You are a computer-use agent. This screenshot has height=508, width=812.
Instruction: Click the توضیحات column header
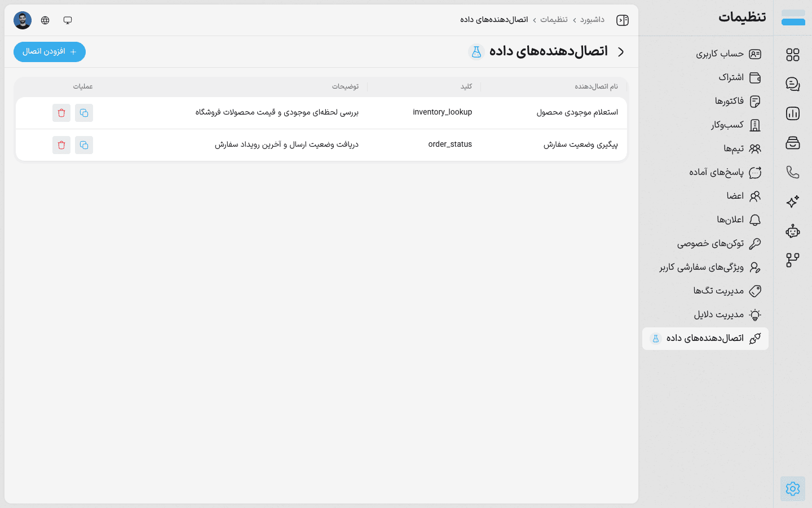pos(345,86)
